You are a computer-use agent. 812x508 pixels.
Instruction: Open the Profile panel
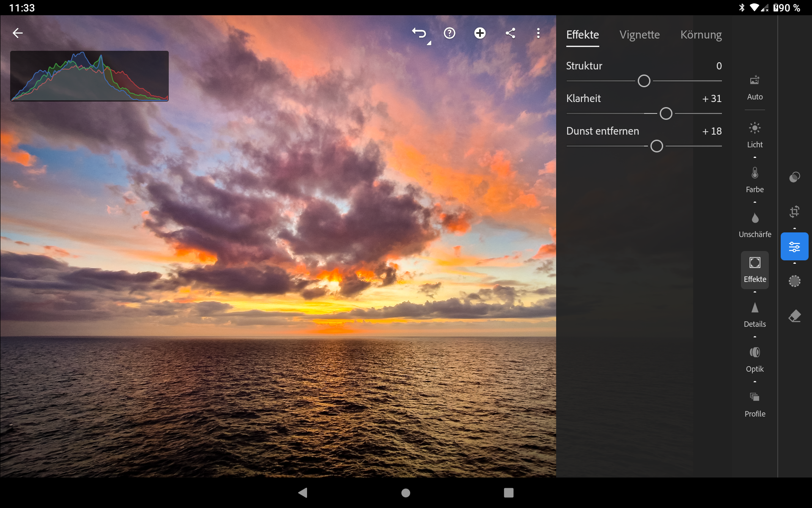pos(754,404)
